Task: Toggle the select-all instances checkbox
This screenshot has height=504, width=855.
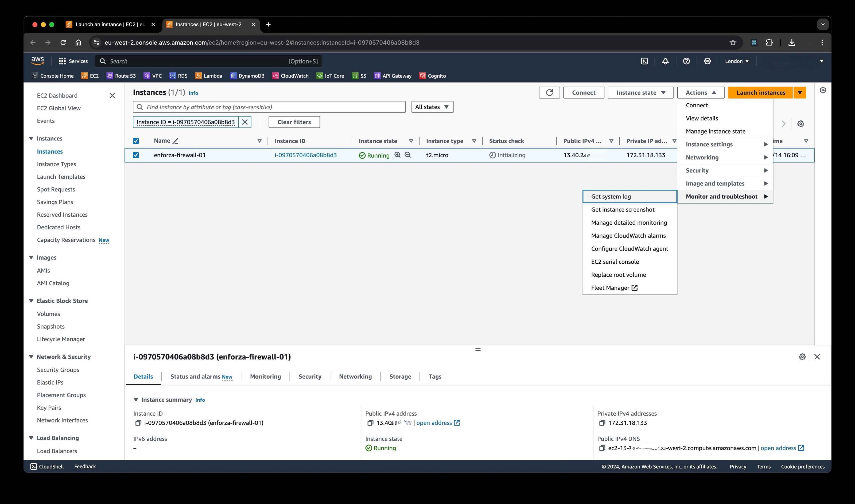Action: [136, 141]
